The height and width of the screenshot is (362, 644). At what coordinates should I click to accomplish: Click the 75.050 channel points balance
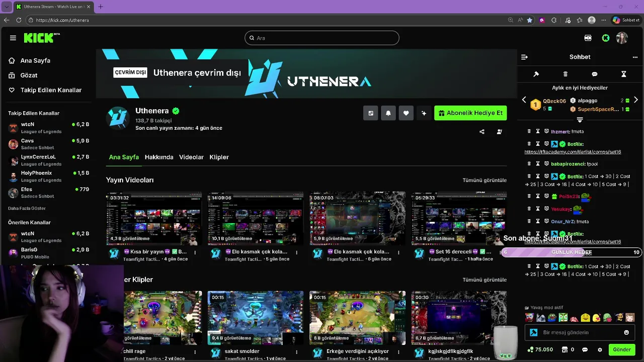540,349
